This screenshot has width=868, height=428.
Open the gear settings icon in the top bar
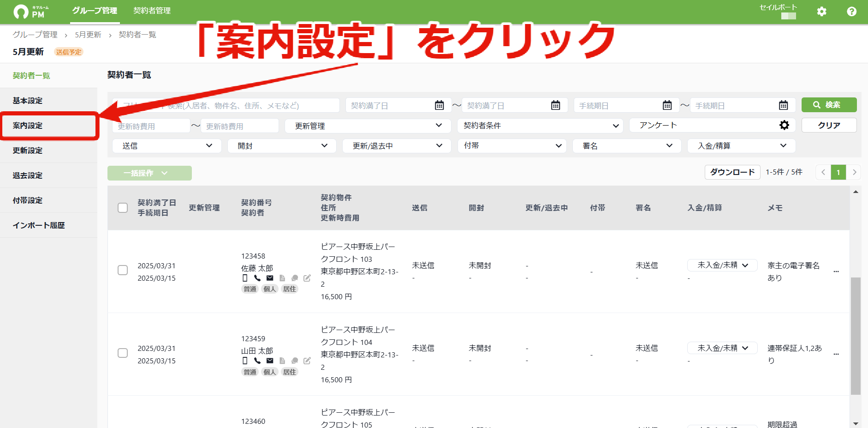[821, 12]
